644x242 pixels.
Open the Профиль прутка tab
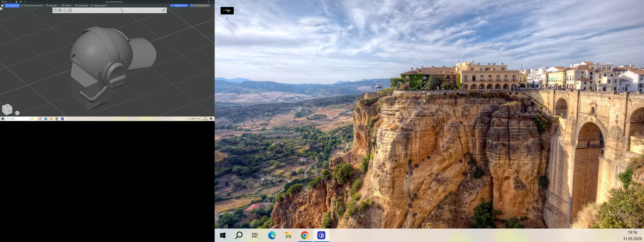[x=99, y=6]
